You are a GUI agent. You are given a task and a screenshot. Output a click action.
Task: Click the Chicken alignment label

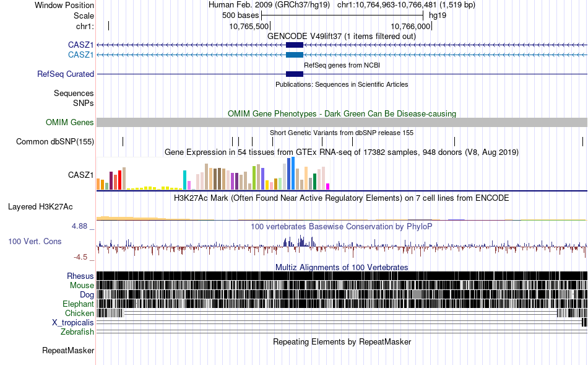tap(79, 313)
